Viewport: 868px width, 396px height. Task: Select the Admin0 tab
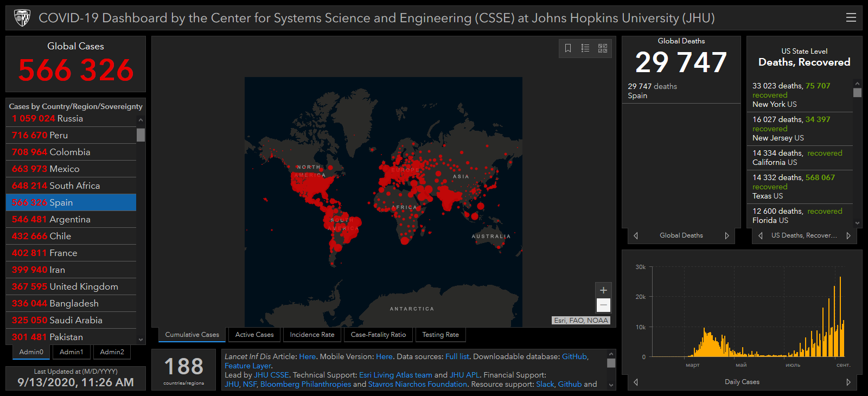click(x=31, y=352)
